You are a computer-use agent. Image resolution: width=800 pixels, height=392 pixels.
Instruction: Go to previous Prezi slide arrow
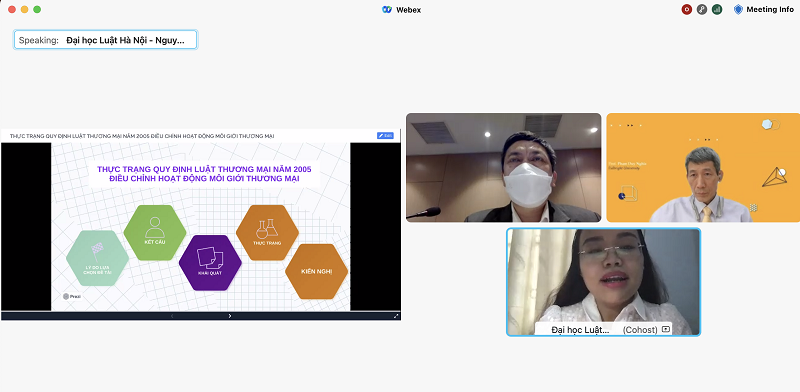point(172,316)
